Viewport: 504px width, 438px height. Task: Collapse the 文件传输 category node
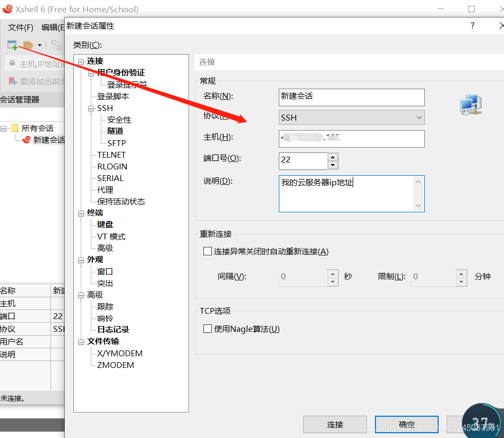tap(81, 342)
